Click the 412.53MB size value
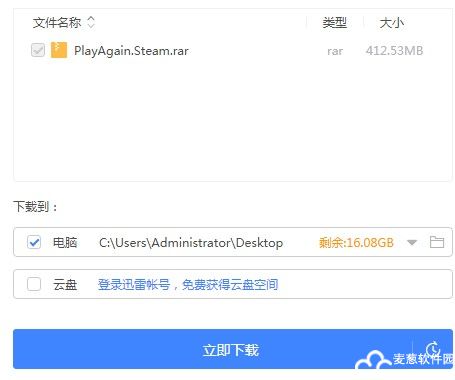 tap(394, 51)
